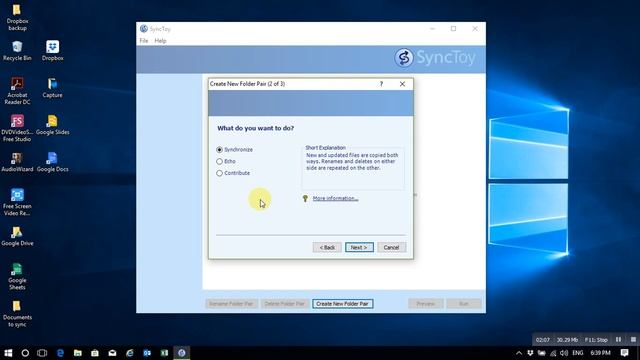Click the dialog help question mark
Image resolution: width=640 pixels, height=360 pixels.
381,84
